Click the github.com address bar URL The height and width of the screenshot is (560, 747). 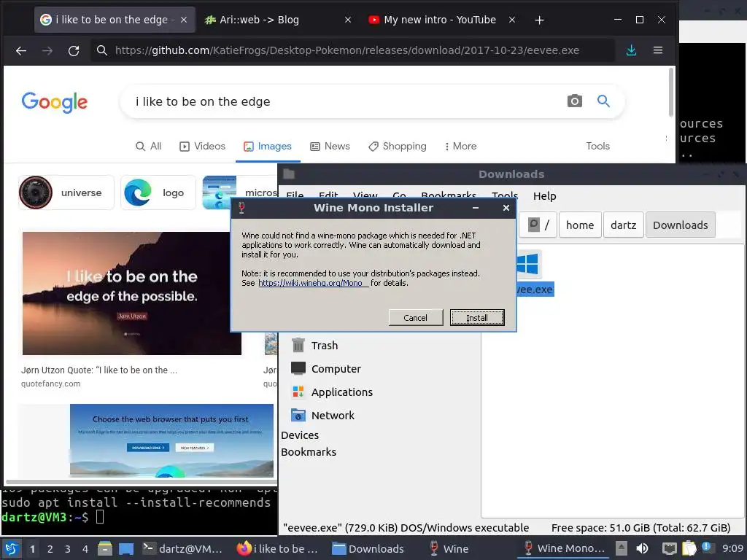point(347,50)
